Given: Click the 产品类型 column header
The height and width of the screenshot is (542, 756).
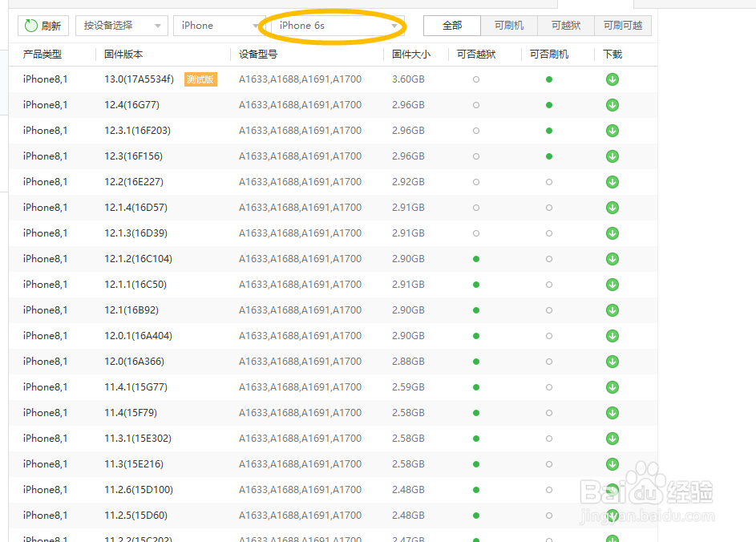Looking at the screenshot, I should point(42,54).
